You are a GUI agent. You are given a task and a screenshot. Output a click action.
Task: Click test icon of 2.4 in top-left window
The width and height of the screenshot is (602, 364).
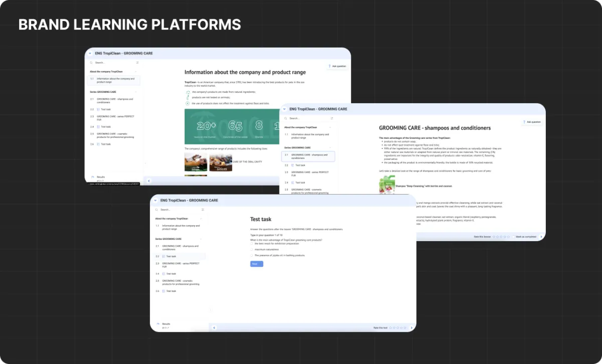click(x=98, y=127)
